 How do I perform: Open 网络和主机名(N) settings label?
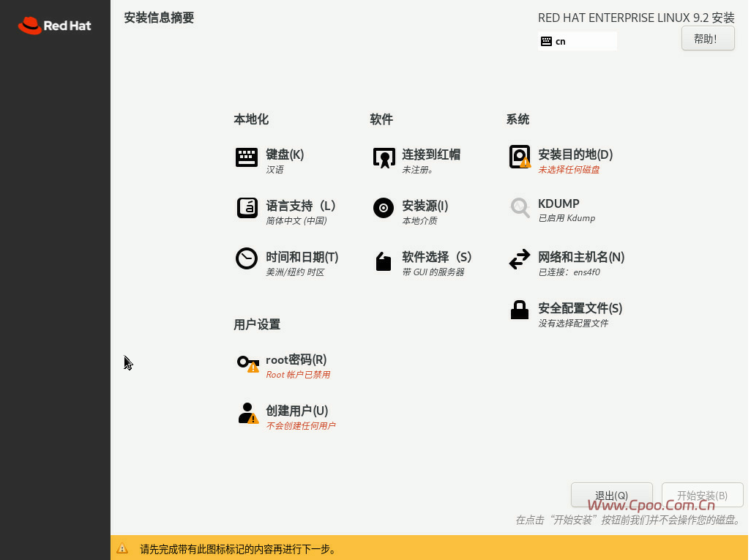pos(581,257)
